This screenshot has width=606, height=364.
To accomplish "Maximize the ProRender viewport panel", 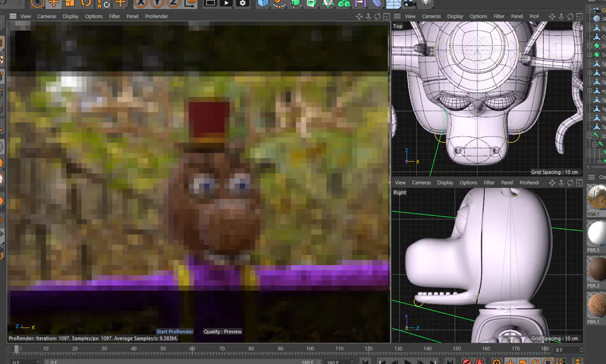I will [x=386, y=16].
